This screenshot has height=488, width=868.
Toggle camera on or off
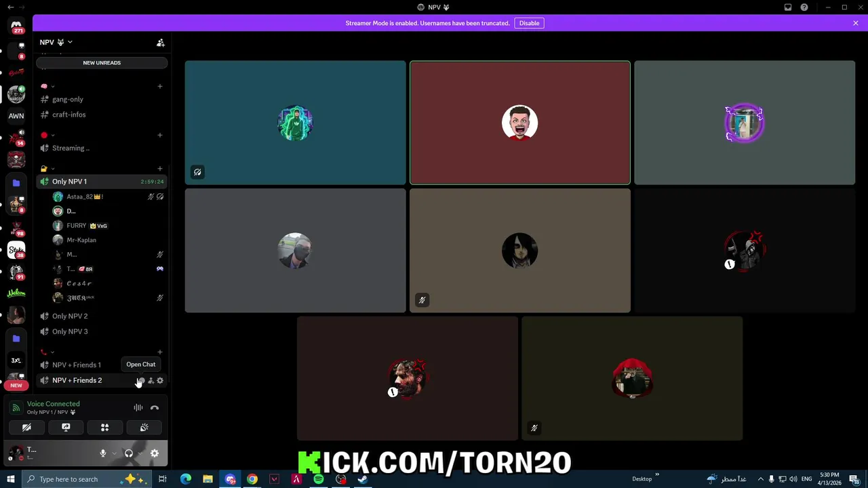pos(26,428)
